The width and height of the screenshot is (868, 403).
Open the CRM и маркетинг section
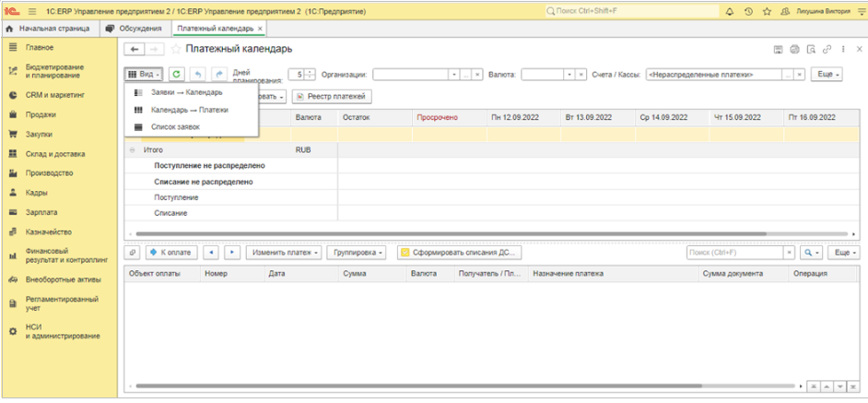tap(54, 95)
